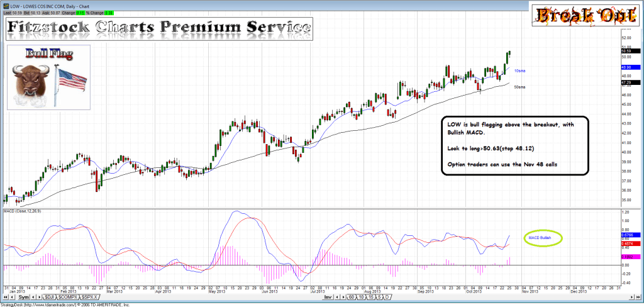Jump to first symbol tab with double-left arrow
Viewport: 644px width, 307px height.
(x=4, y=296)
